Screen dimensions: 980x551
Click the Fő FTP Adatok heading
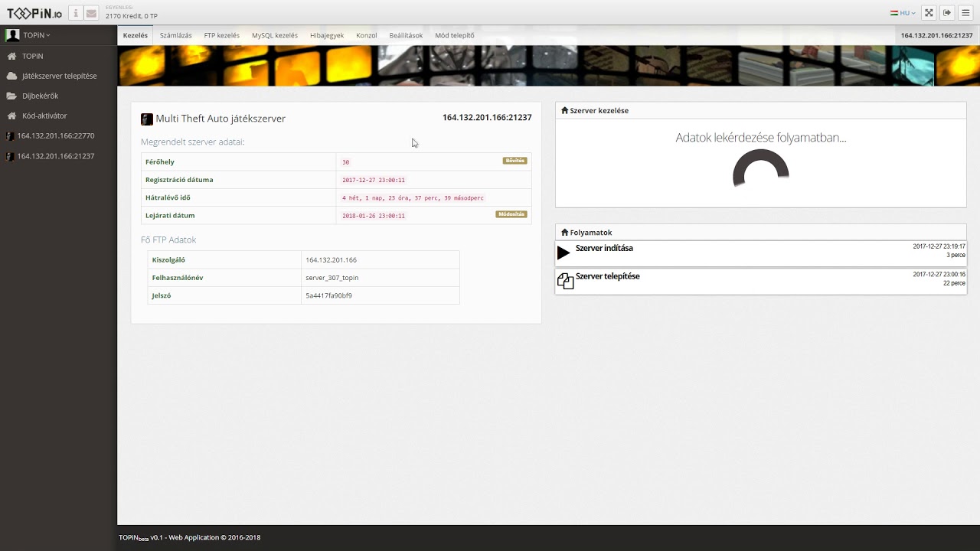pos(168,240)
